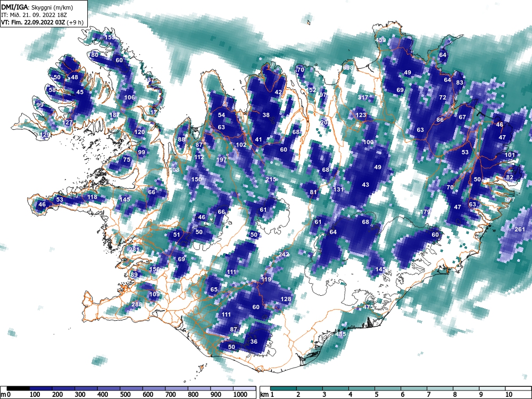This screenshot has height=399, width=532.
Task: Click the map value 38
Action: point(266,115)
